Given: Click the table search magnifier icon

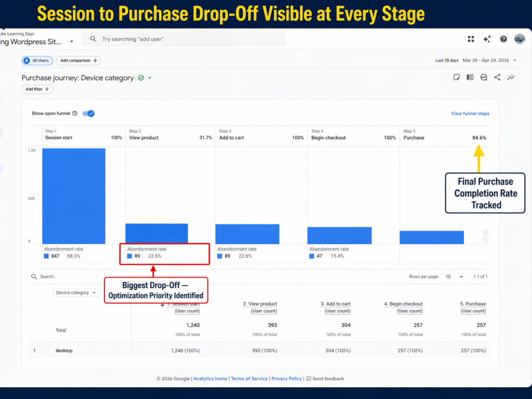Looking at the screenshot, I should tap(34, 277).
